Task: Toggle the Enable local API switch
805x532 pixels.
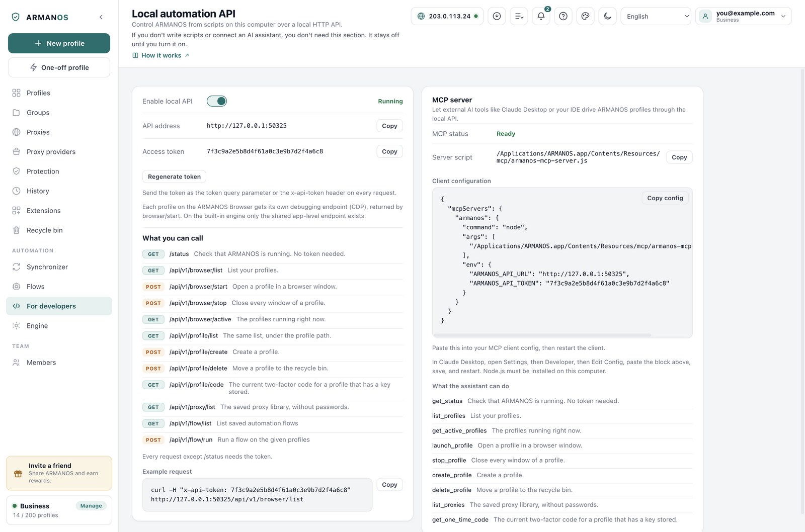Action: (217, 101)
